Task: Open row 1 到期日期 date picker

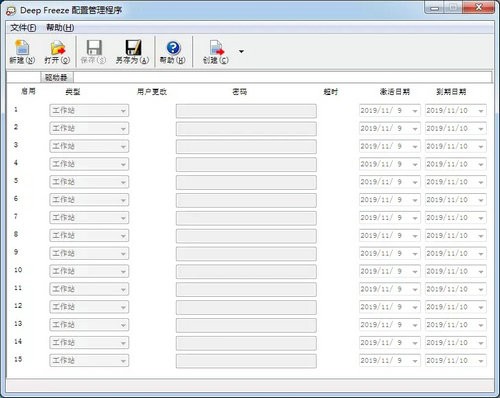Action: click(x=481, y=111)
